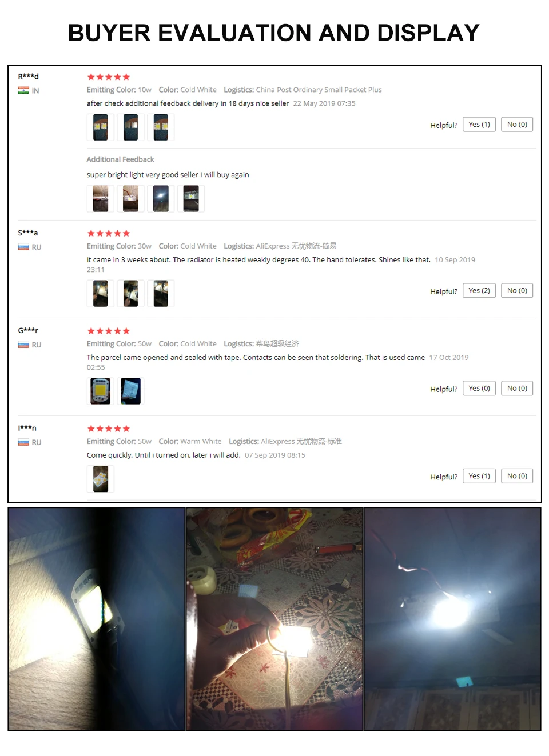Click the Russia flag icon under I***n
This screenshot has height=756, width=549.
23,442
